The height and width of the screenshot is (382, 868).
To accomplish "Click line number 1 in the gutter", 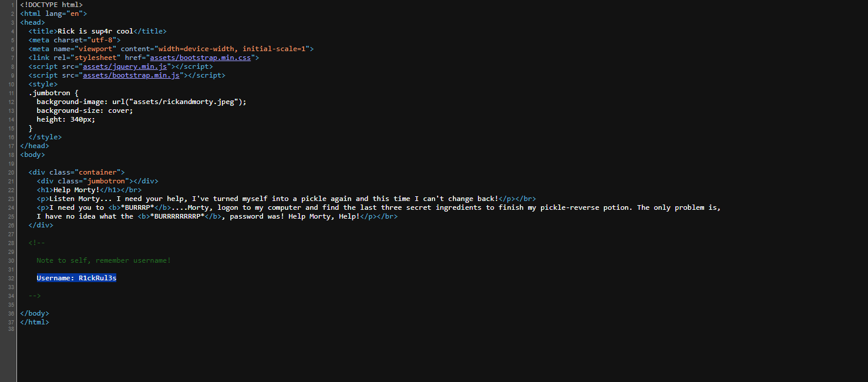I will (13, 5).
